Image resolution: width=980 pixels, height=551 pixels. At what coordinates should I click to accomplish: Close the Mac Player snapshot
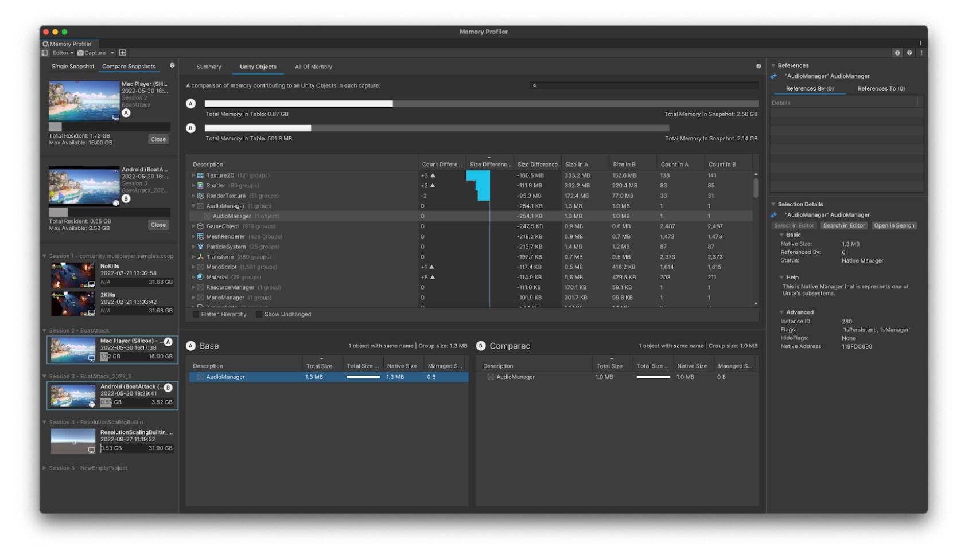[158, 139]
